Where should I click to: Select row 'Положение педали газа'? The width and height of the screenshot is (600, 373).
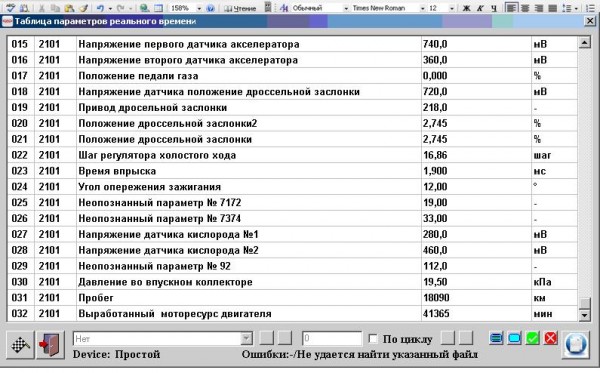292,76
